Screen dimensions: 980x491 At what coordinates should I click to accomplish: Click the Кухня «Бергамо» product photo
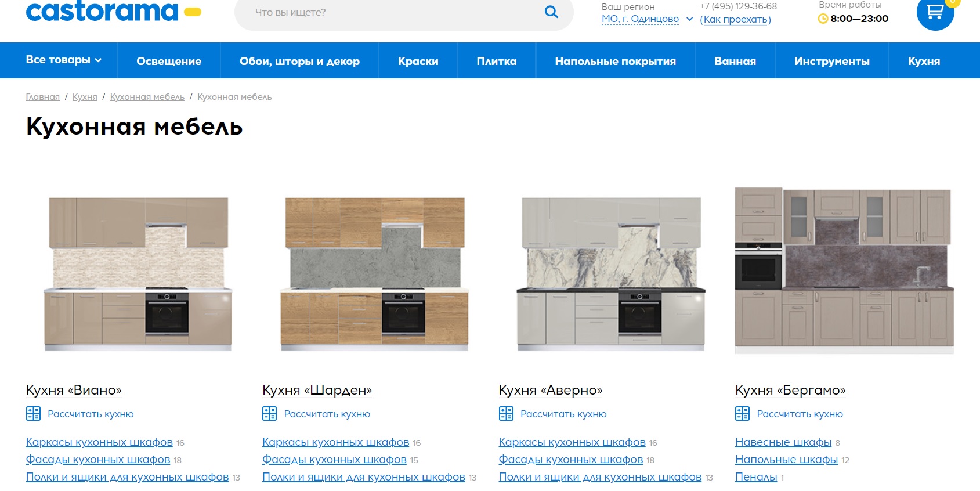click(844, 270)
